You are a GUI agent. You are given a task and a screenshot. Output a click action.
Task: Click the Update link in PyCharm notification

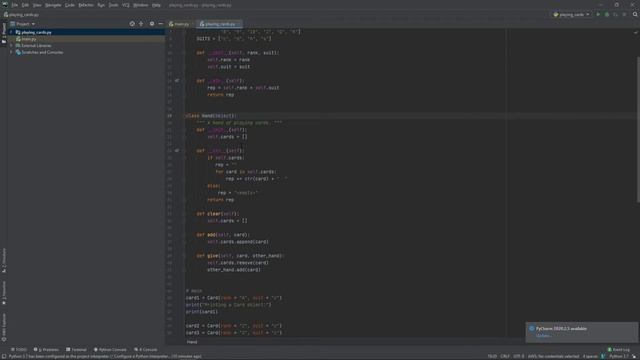[543, 336]
